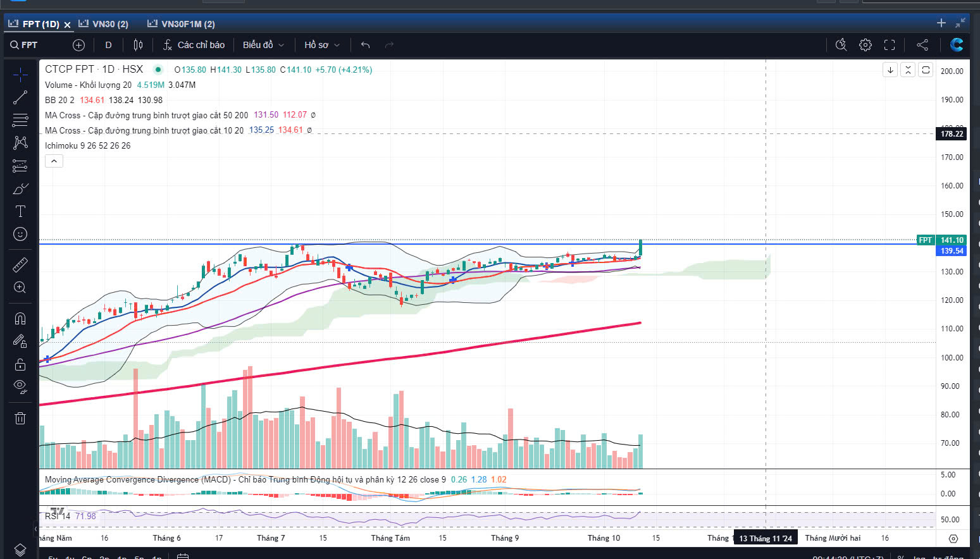Select the ruler measure tool
The width and height of the screenshot is (980, 559).
click(20, 264)
